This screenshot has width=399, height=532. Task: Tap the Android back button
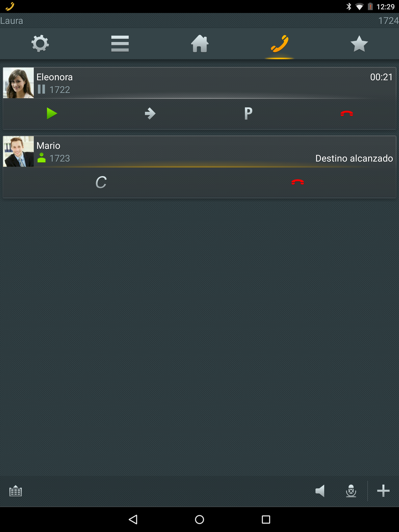[133, 520]
